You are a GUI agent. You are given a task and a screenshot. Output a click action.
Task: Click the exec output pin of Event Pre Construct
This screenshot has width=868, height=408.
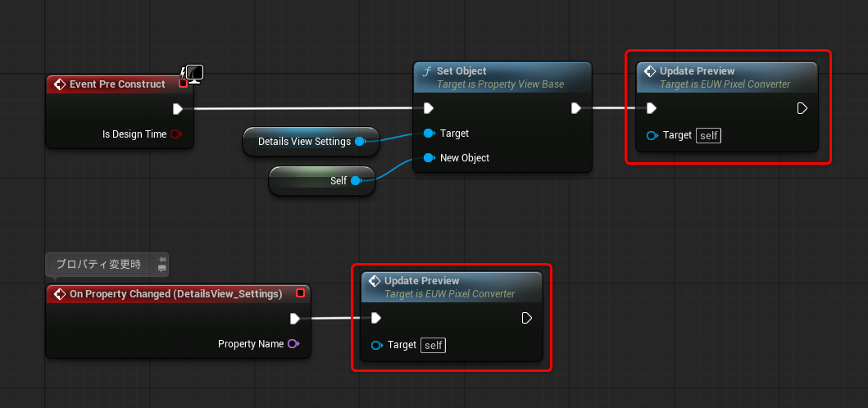tap(178, 109)
